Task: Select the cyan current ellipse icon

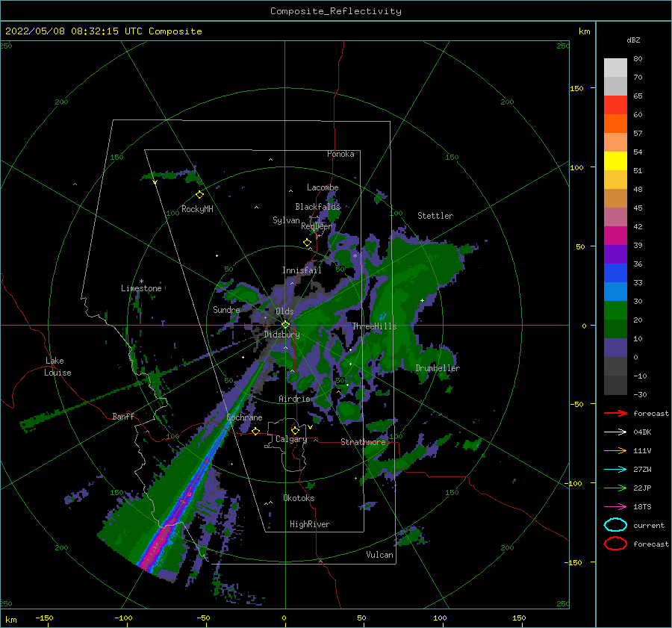Action: (615, 525)
